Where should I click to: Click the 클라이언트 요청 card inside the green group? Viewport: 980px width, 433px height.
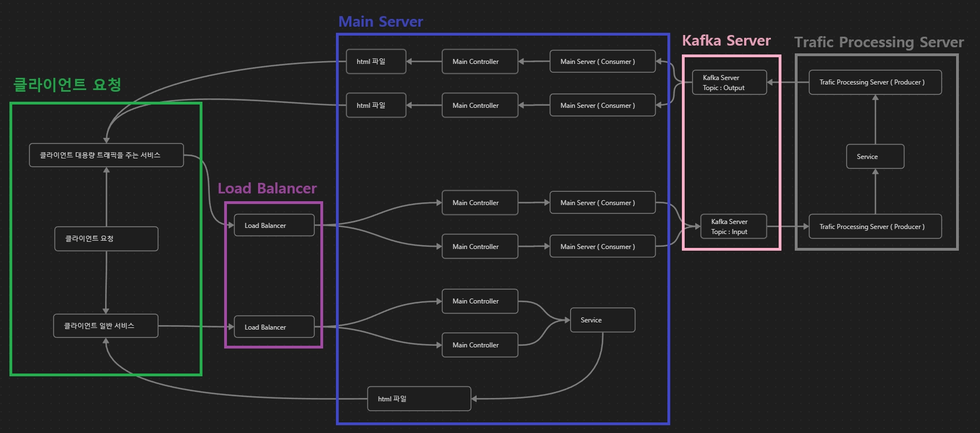pos(106,238)
